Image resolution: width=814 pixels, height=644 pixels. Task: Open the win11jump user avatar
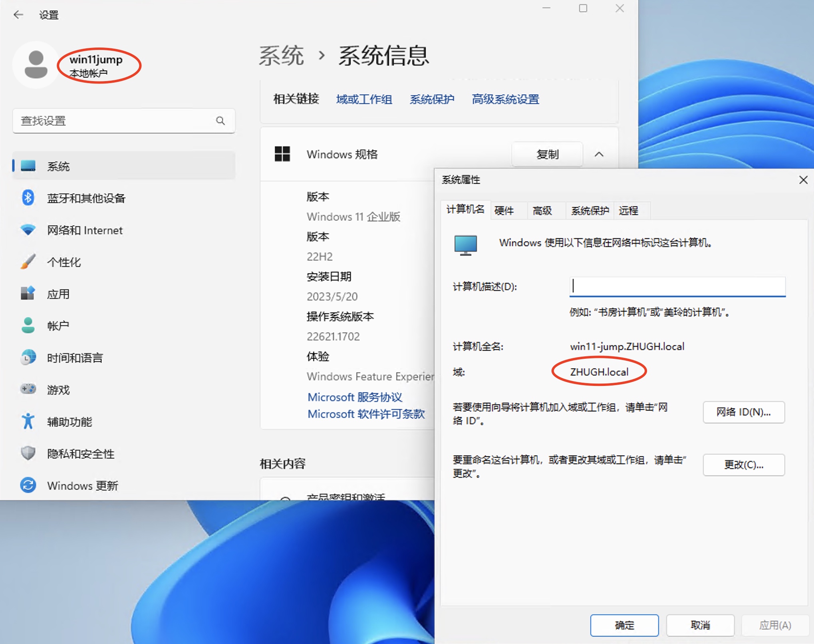click(x=36, y=64)
